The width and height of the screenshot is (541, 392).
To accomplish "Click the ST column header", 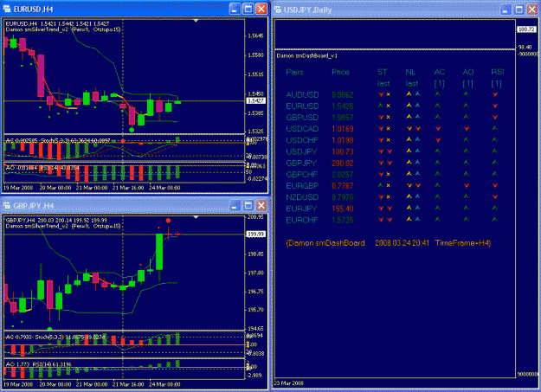I will pos(383,72).
